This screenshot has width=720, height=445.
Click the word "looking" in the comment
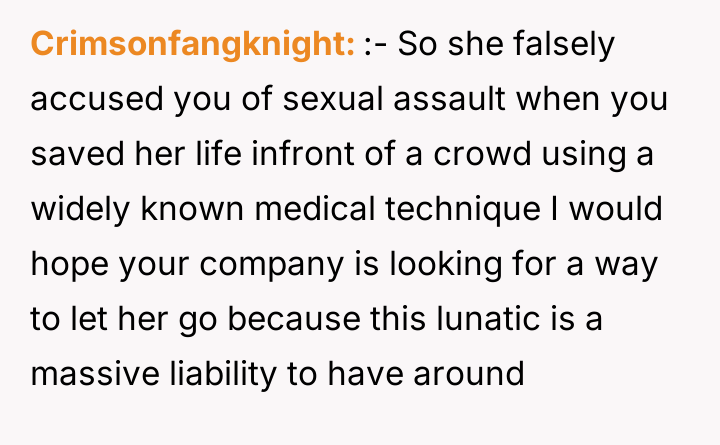(x=429, y=265)
